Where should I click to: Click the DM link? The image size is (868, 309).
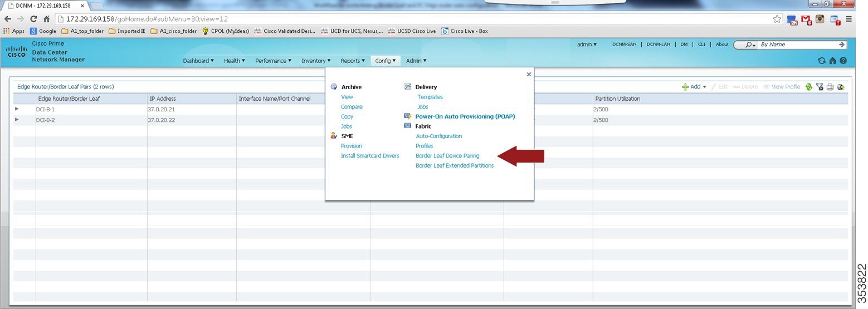pyautogui.click(x=684, y=45)
